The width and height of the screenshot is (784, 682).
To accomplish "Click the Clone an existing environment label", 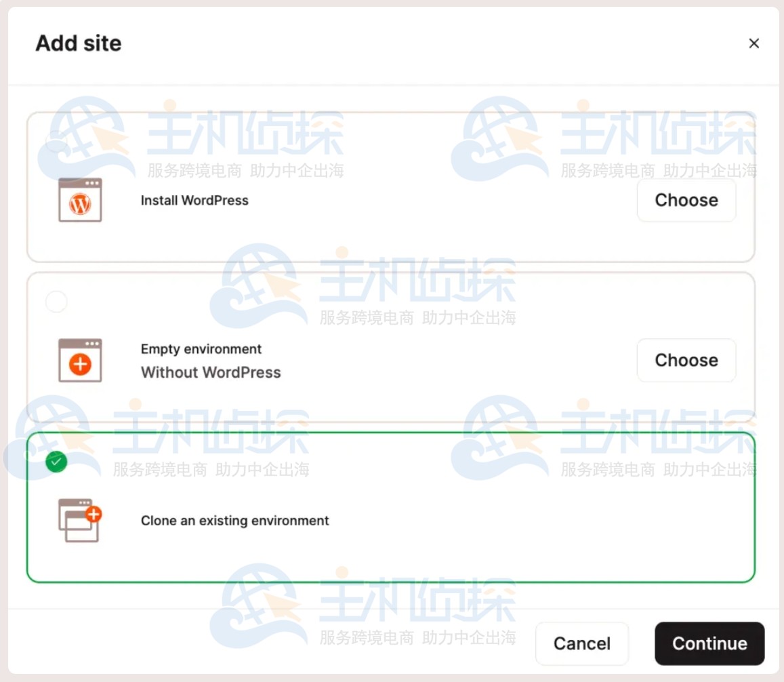I will tap(234, 521).
